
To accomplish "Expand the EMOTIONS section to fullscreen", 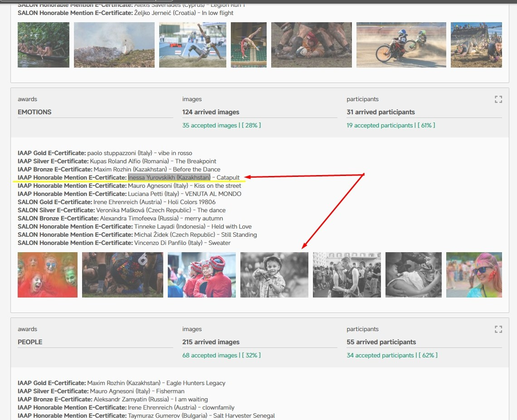I will [498, 99].
